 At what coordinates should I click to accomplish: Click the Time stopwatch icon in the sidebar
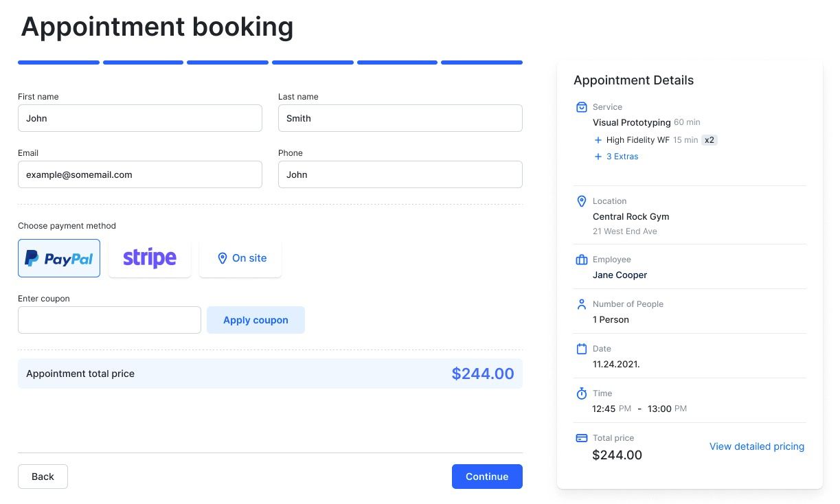582,393
